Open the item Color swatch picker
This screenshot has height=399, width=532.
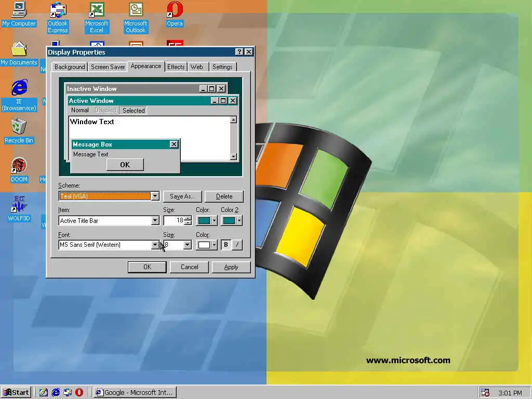click(207, 220)
